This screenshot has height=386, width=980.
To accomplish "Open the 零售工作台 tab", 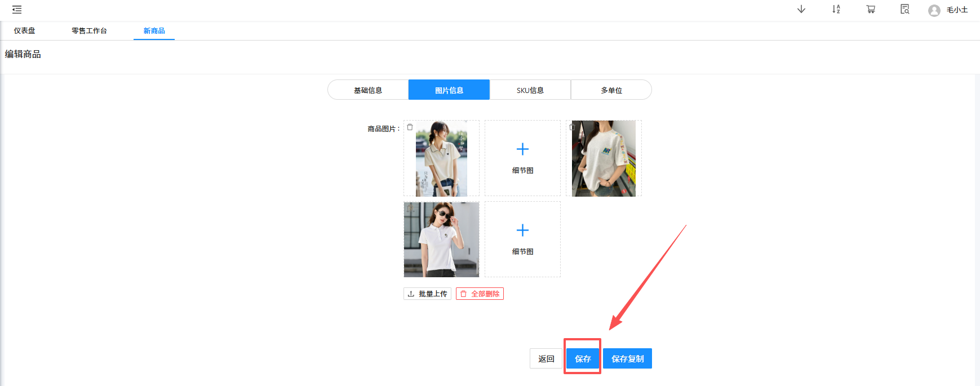I will pos(89,30).
